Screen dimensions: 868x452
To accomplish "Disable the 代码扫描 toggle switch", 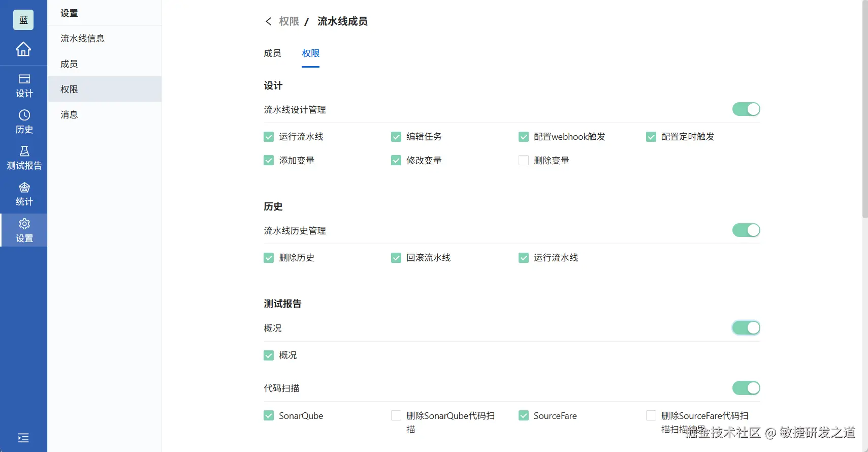I will [x=746, y=388].
